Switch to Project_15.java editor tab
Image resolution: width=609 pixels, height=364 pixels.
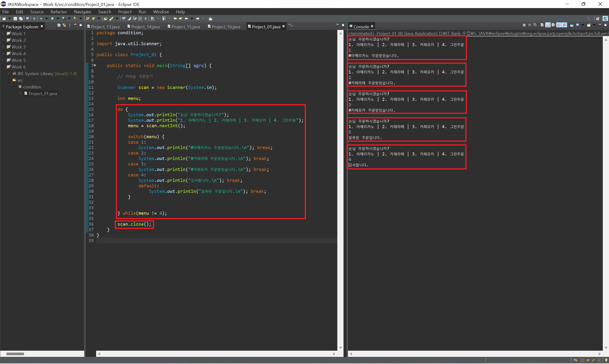pos(186,27)
